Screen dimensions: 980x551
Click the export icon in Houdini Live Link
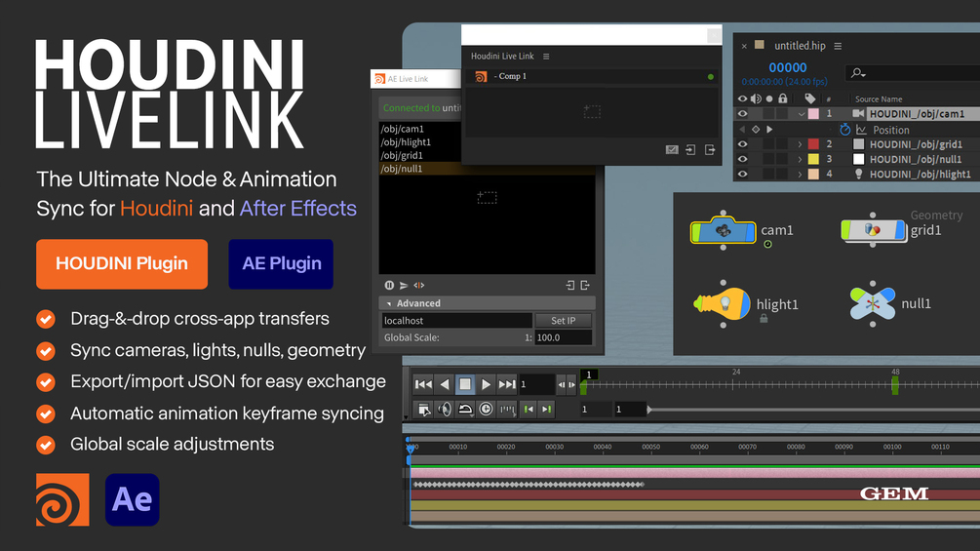(x=710, y=150)
